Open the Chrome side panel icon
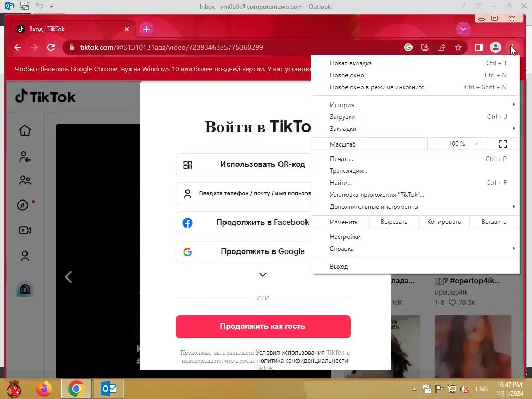This screenshot has height=399, width=532. point(478,47)
